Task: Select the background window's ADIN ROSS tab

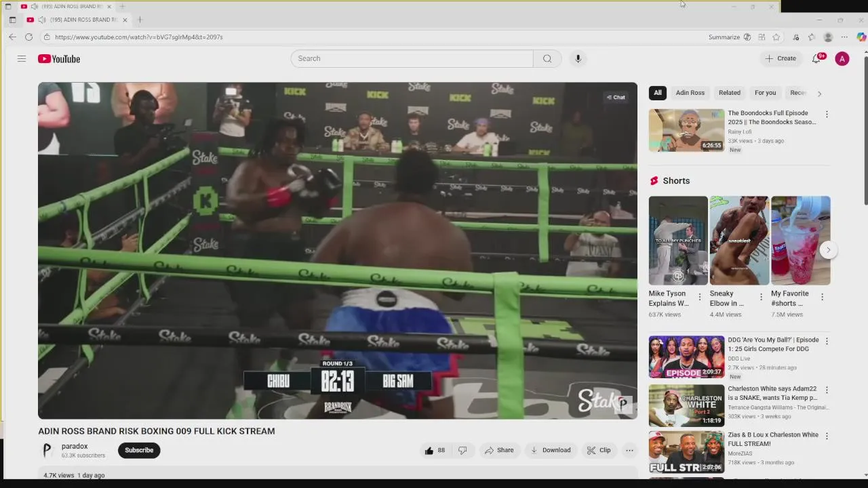Action: (66, 6)
